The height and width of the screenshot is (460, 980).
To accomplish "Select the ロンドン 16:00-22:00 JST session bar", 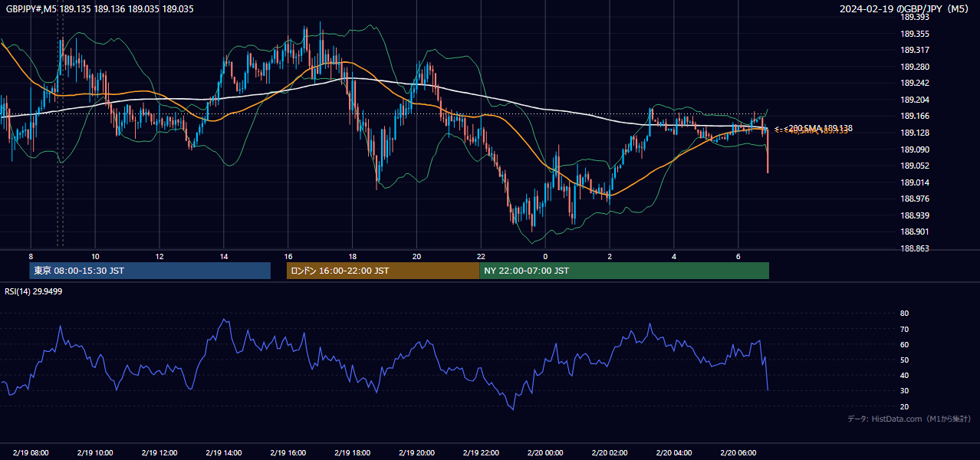I will pyautogui.click(x=383, y=271).
